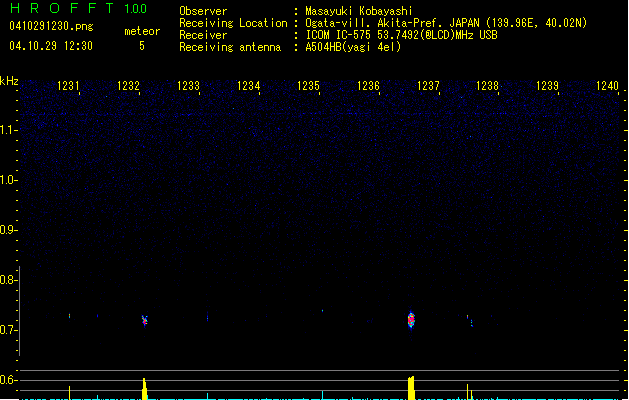Click the 1.1 kHz frequency axis label
Viewport: 629px width, 400px height.
coord(8,130)
